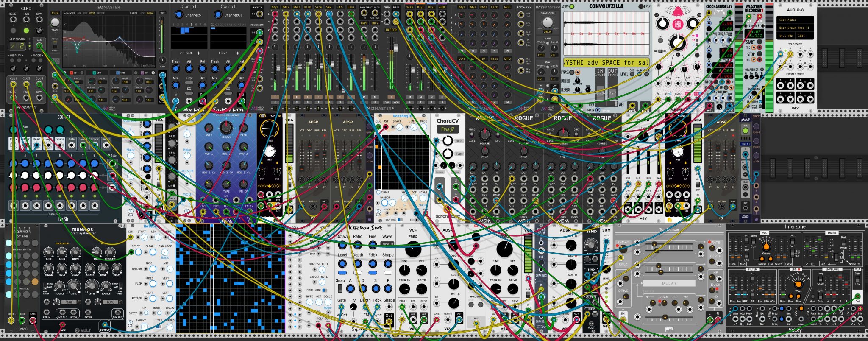This screenshot has width=868, height=341.
Task: Click the Convolvzilla DRY/WET slider
Action: coord(606,105)
